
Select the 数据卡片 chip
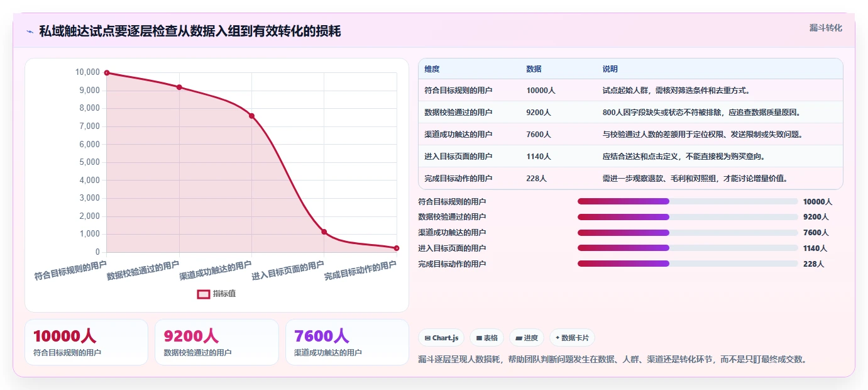coord(572,338)
